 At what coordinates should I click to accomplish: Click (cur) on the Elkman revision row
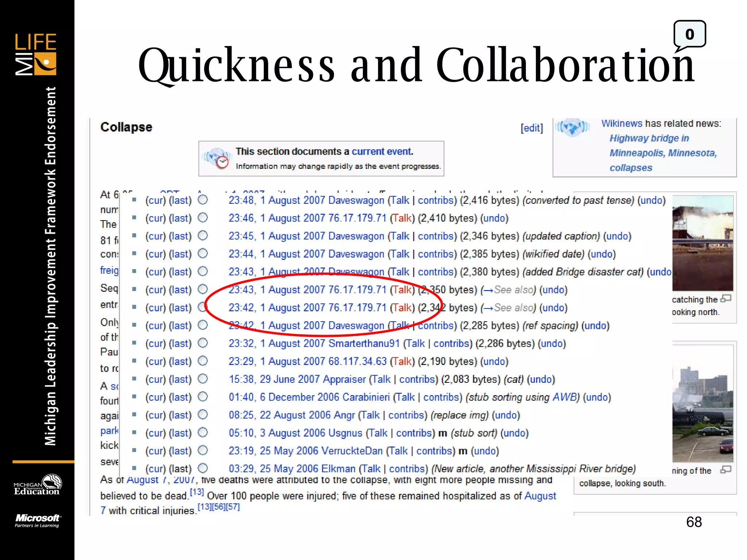(x=155, y=468)
